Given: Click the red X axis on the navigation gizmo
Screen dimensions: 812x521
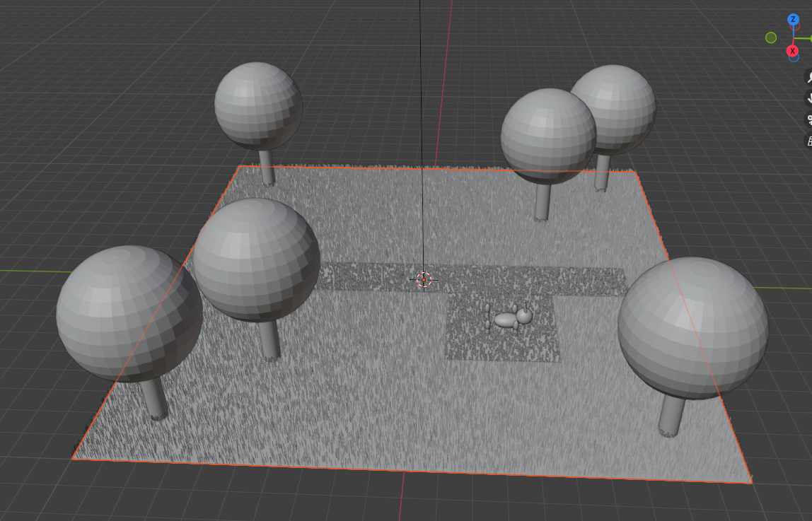Looking at the screenshot, I should tap(793, 50).
